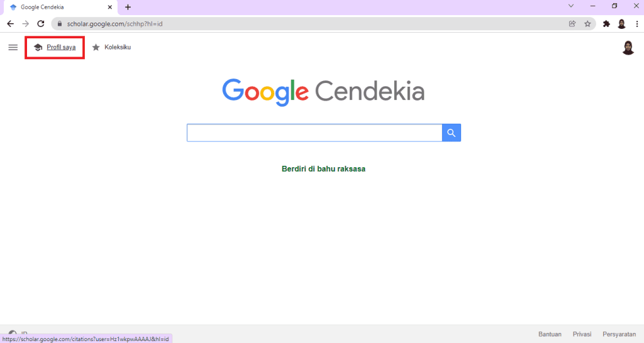Open the hamburger menu in Google Cendekia
Viewport: 644px width, 343px height.
coord(13,47)
